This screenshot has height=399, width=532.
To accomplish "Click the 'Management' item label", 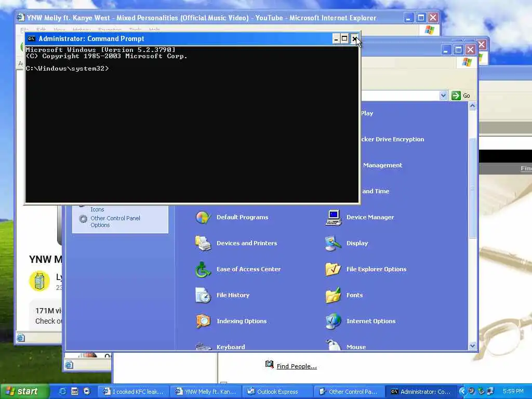I will pyautogui.click(x=382, y=165).
